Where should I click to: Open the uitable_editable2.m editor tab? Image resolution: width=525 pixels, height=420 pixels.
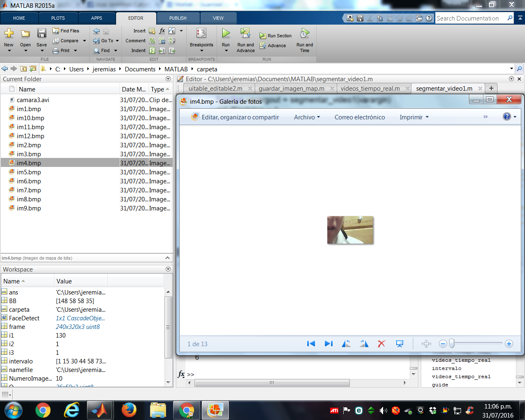pos(215,89)
